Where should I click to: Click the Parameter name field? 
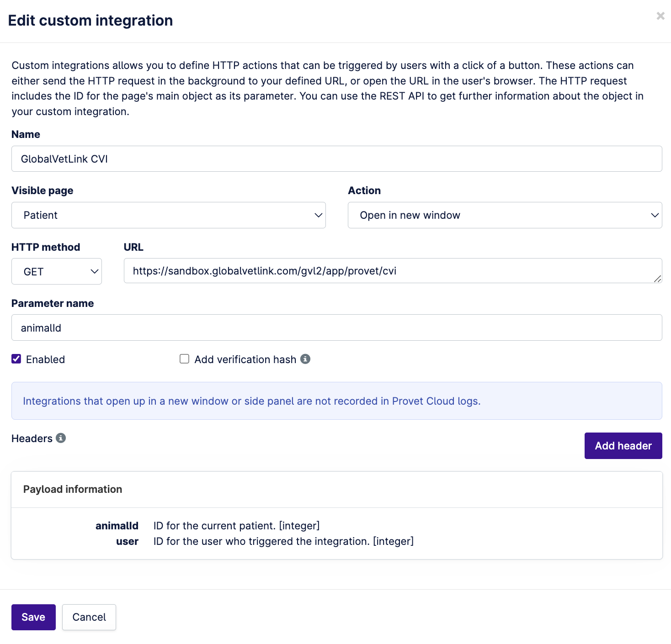coord(337,327)
